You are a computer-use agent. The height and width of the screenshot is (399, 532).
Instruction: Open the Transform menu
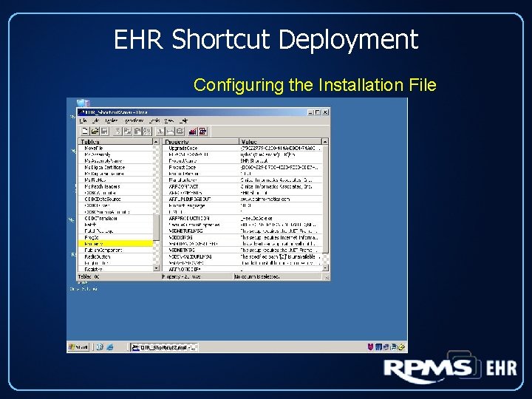[x=134, y=120]
